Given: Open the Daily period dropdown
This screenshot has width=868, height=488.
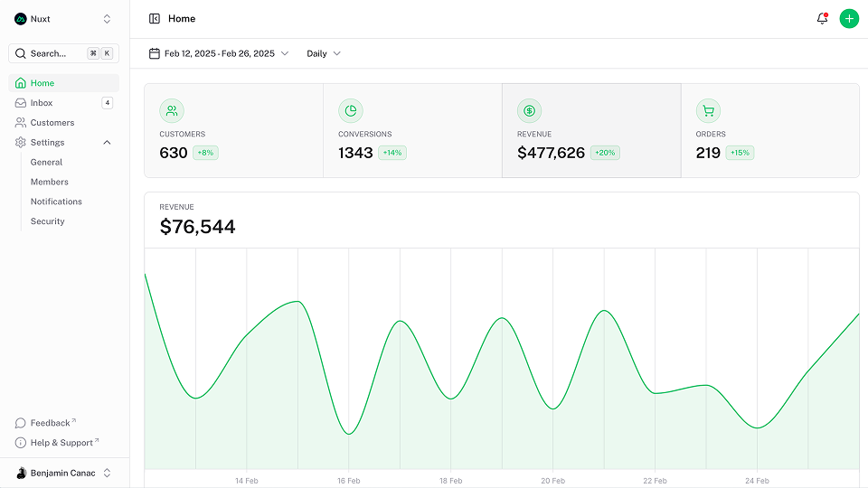Looking at the screenshot, I should tap(324, 53).
